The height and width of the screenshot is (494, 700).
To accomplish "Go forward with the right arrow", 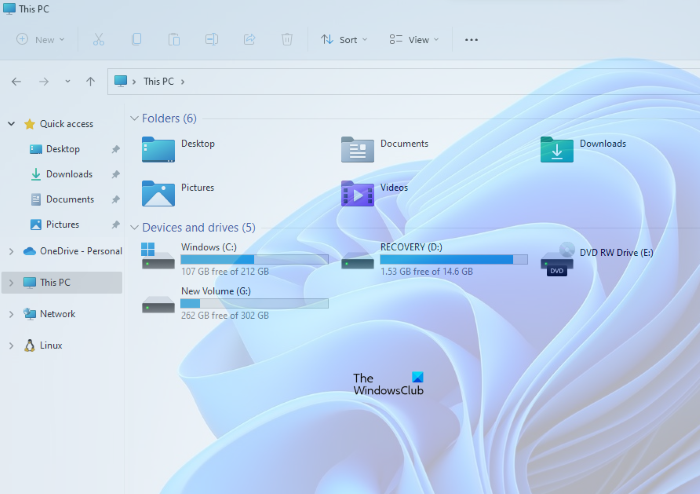I will pos(43,82).
